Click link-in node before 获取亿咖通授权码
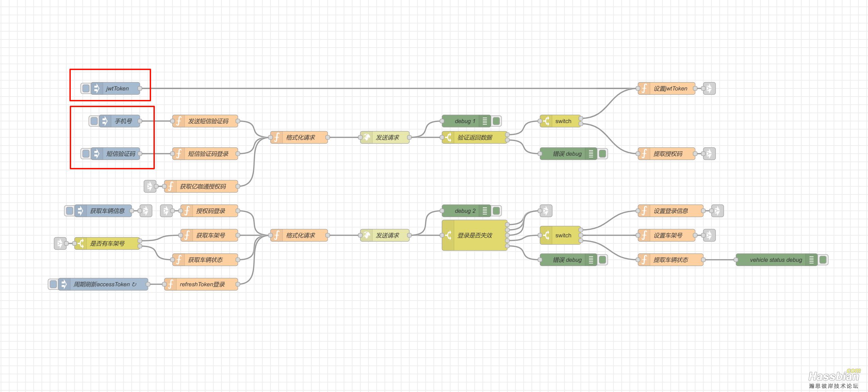The width and height of the screenshot is (868, 392). coord(150,186)
